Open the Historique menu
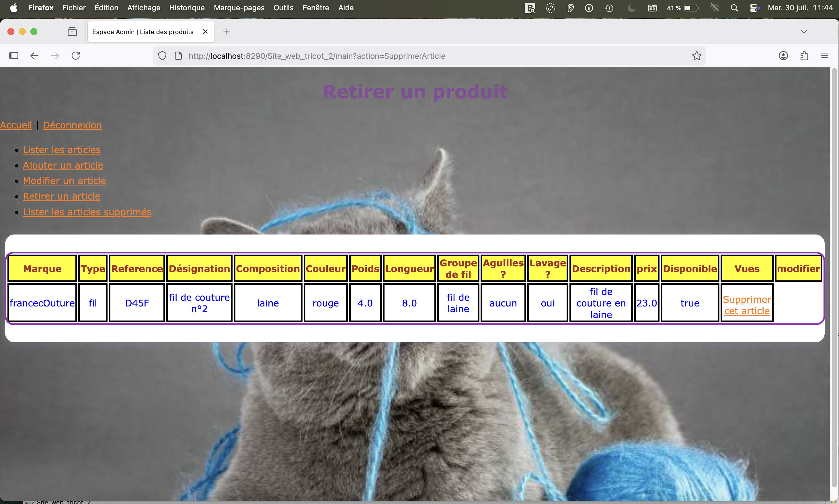The width and height of the screenshot is (839, 504). pyautogui.click(x=186, y=7)
